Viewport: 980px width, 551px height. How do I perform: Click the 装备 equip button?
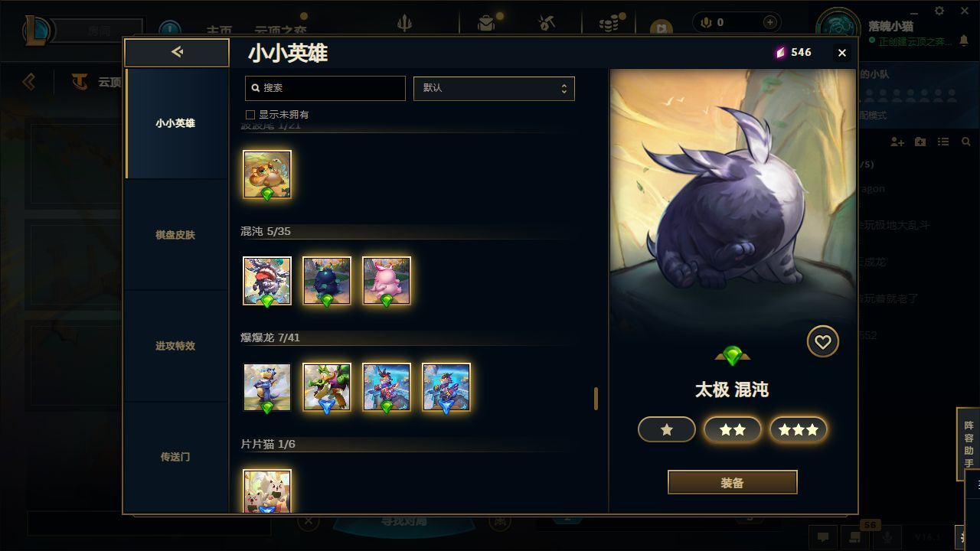coord(733,482)
